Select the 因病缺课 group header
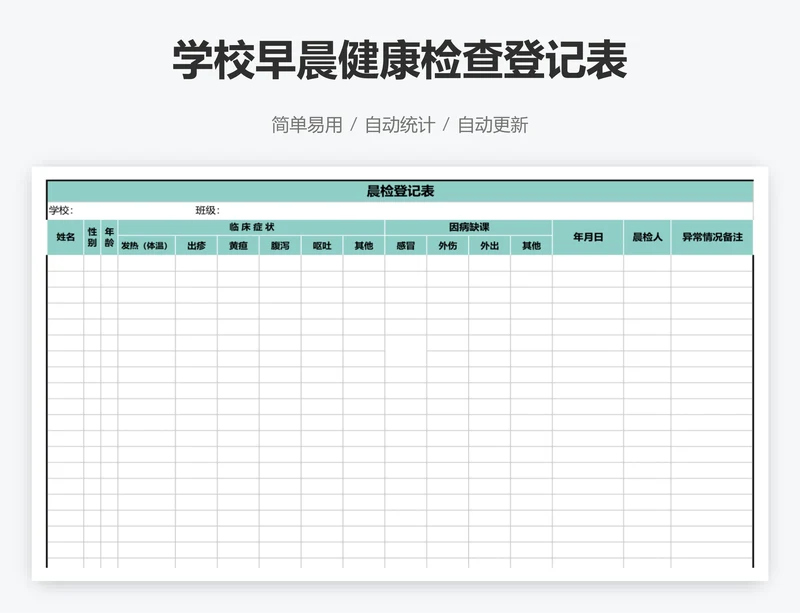This screenshot has width=800, height=613. 468,227
